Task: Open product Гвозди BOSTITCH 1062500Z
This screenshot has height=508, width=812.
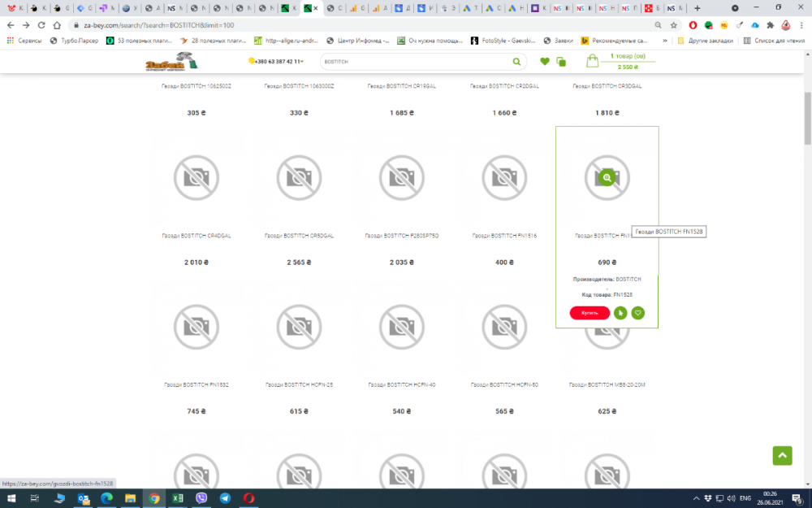Action: tap(197, 87)
